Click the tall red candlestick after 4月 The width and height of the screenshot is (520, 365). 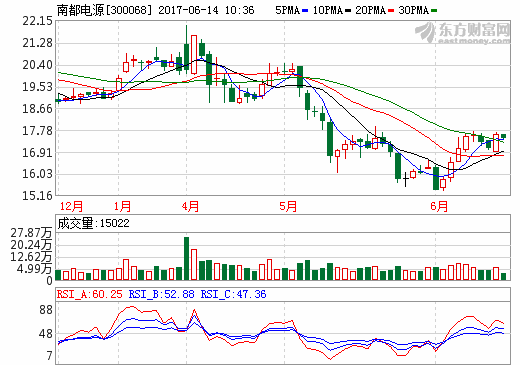tap(194, 55)
